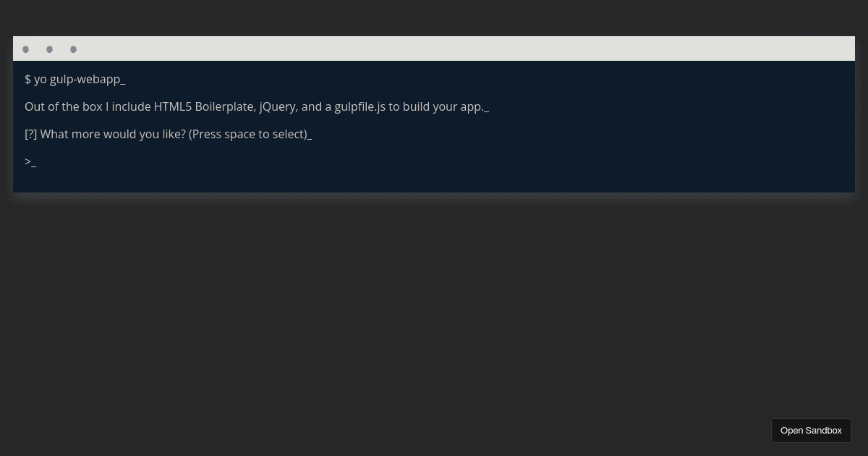Click the [?] question prompt indicator
This screenshot has width=868, height=456.
32,134
